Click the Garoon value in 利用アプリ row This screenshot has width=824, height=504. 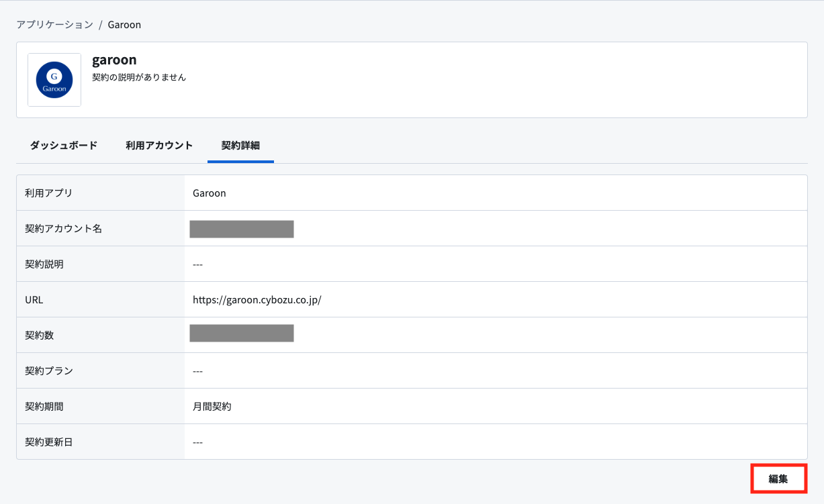[210, 193]
